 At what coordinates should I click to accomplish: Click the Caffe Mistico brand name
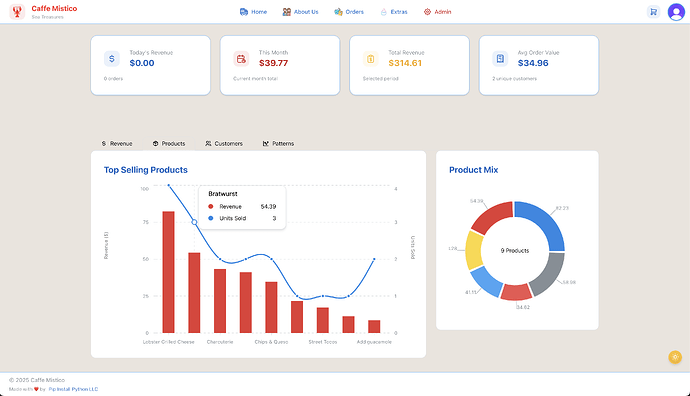[54, 8]
